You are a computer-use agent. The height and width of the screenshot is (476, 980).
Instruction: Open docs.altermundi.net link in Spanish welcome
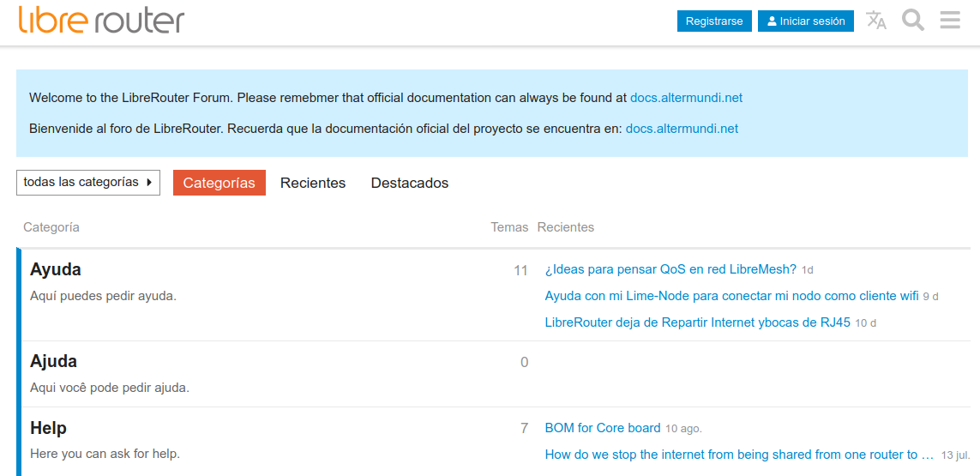pos(682,129)
